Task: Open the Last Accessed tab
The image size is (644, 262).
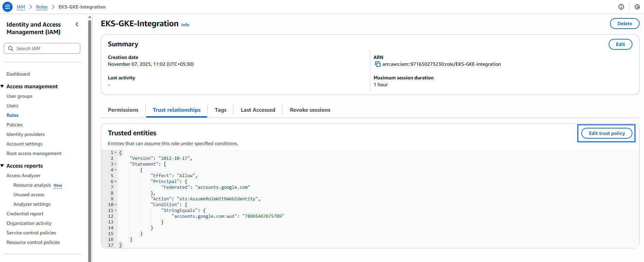Action: [258, 110]
